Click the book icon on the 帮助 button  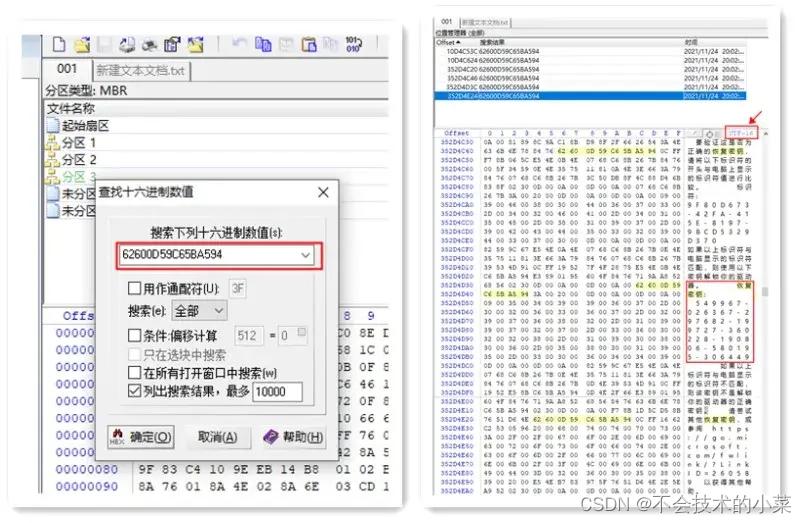tap(271, 437)
